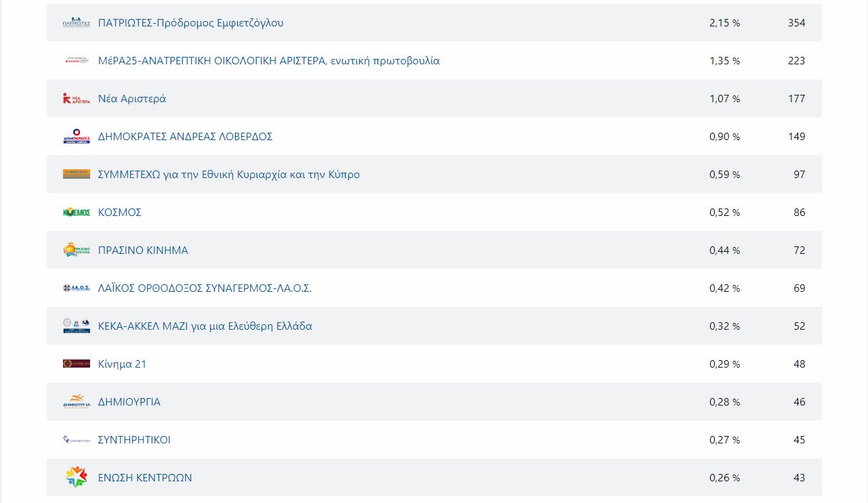Open ΔΗΜΟΚΡΑΤΕΣ ΑΝΔΡΕΑΣ ΛΟΒΕΡΔΟΣ party link

[185, 137]
